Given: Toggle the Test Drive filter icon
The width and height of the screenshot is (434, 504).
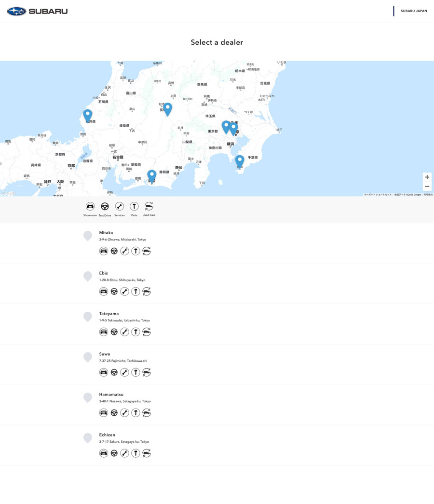Looking at the screenshot, I should [105, 206].
